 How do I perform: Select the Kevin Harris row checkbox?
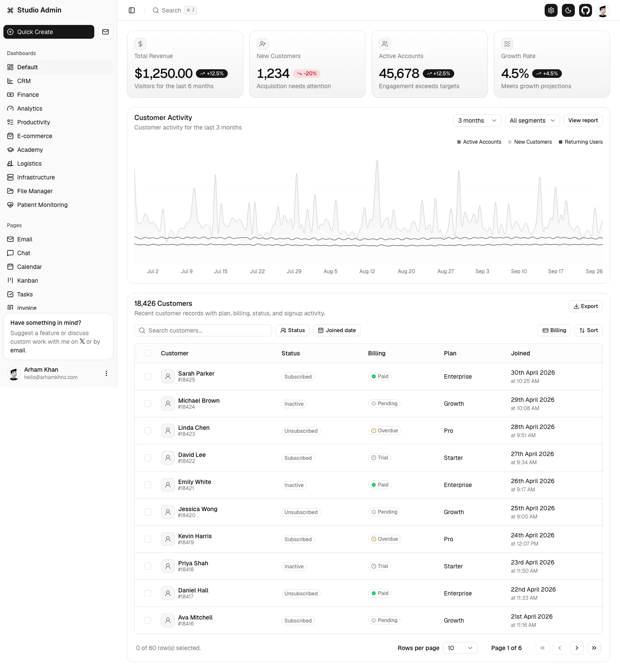(x=148, y=539)
